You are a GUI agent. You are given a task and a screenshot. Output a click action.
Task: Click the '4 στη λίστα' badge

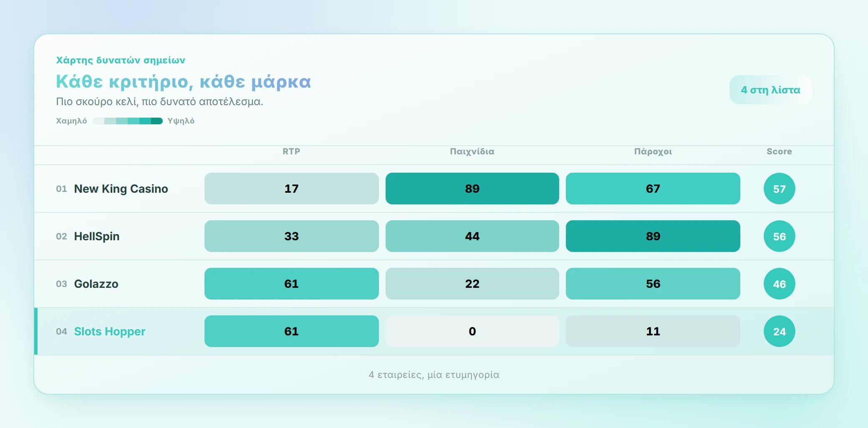(770, 90)
